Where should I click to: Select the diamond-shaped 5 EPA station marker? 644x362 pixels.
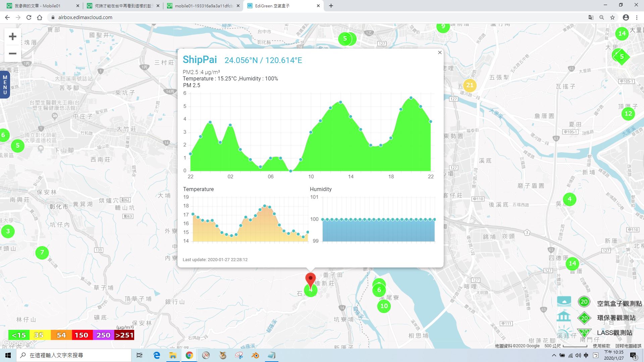622,57
